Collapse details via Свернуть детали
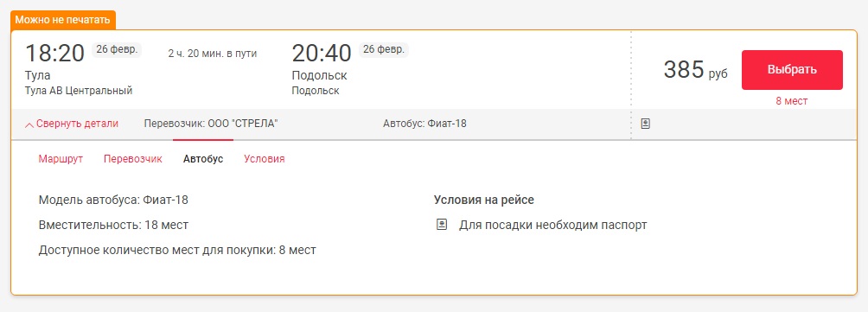The image size is (868, 312). pos(72,124)
